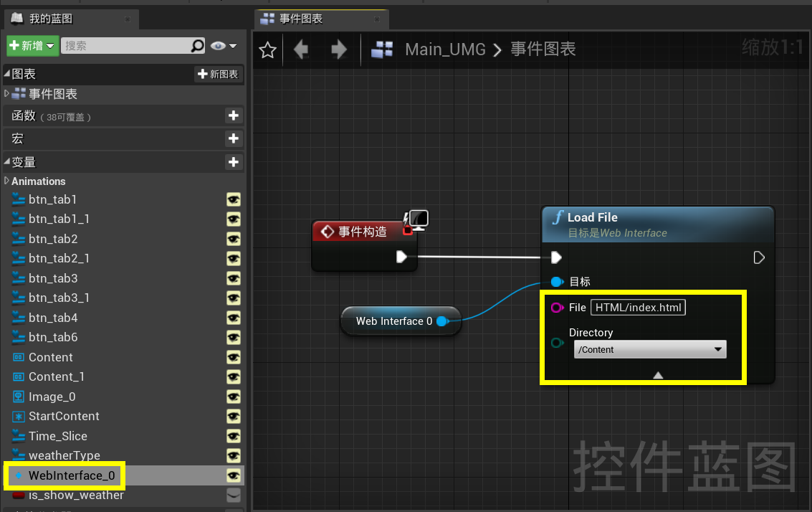Toggle visibility eye for btn_tab4
This screenshot has width=812, height=512.
point(234,318)
